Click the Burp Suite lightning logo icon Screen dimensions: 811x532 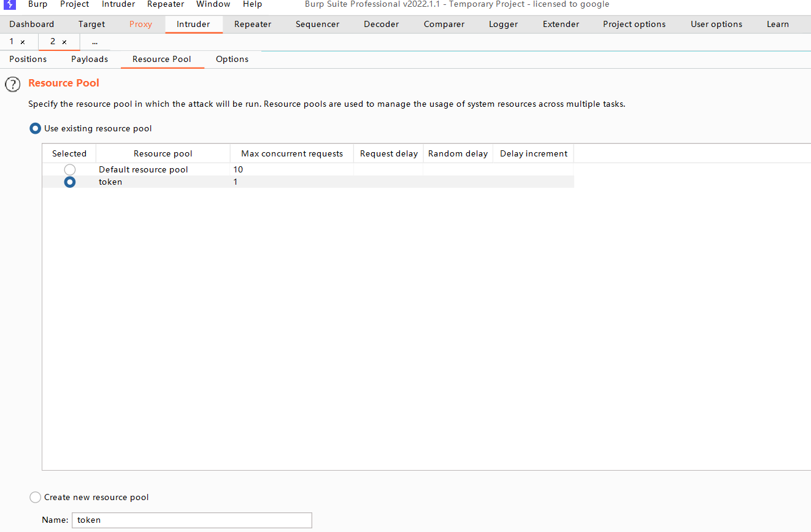(x=10, y=4)
